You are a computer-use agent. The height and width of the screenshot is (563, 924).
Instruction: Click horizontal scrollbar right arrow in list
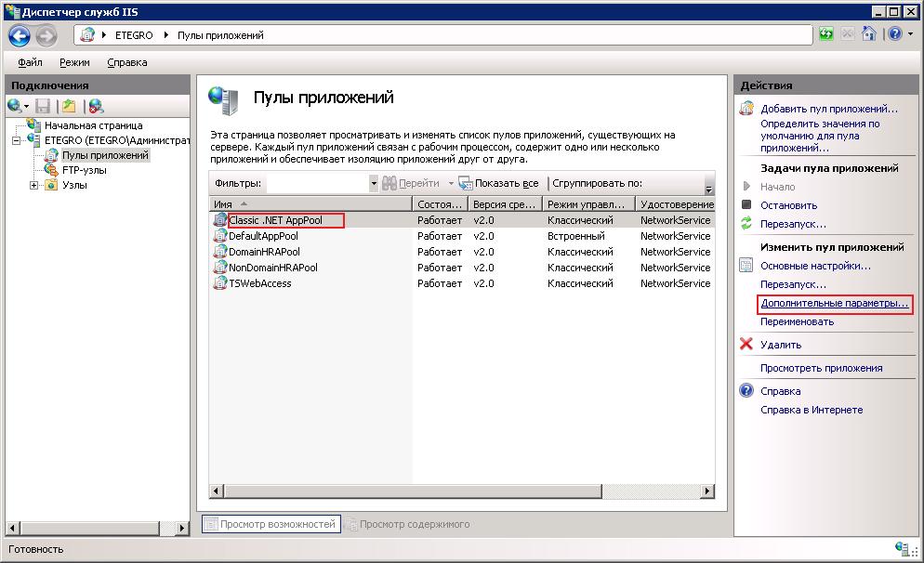coord(707,491)
